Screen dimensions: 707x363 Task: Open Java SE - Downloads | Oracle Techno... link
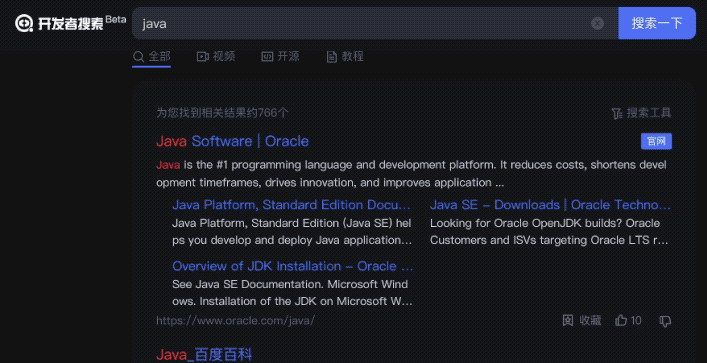550,205
